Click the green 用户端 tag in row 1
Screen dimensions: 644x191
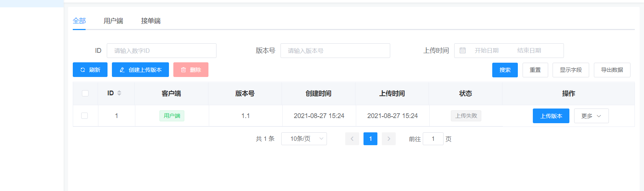coord(172,116)
